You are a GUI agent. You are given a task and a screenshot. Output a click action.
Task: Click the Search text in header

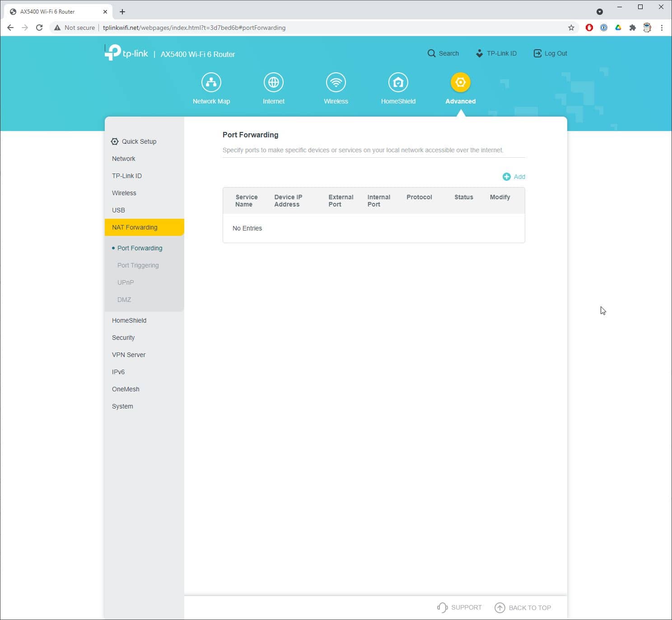448,53
